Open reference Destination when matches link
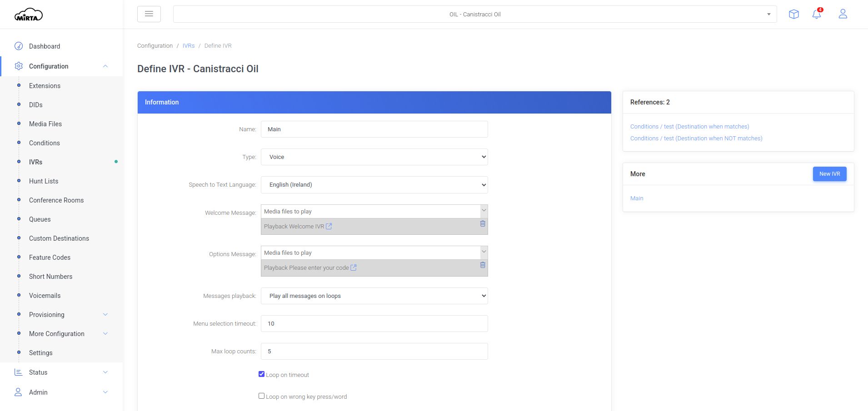This screenshot has height=411, width=868. pyautogui.click(x=689, y=127)
